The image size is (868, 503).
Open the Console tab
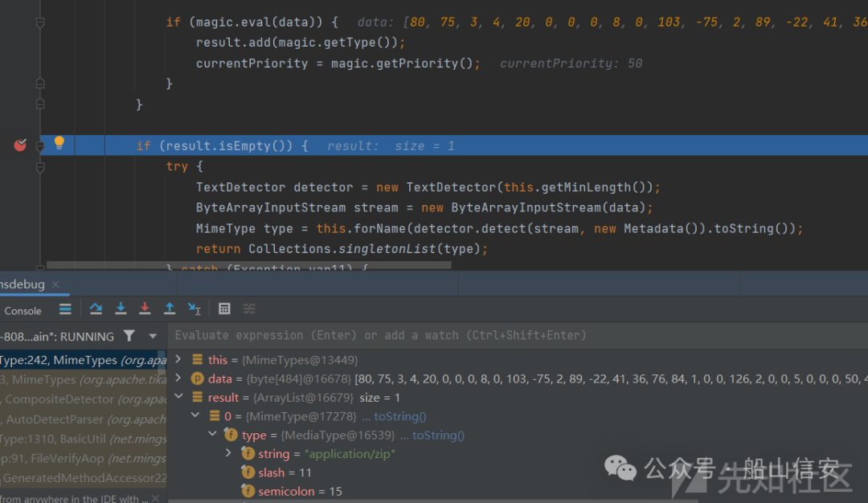(x=23, y=311)
